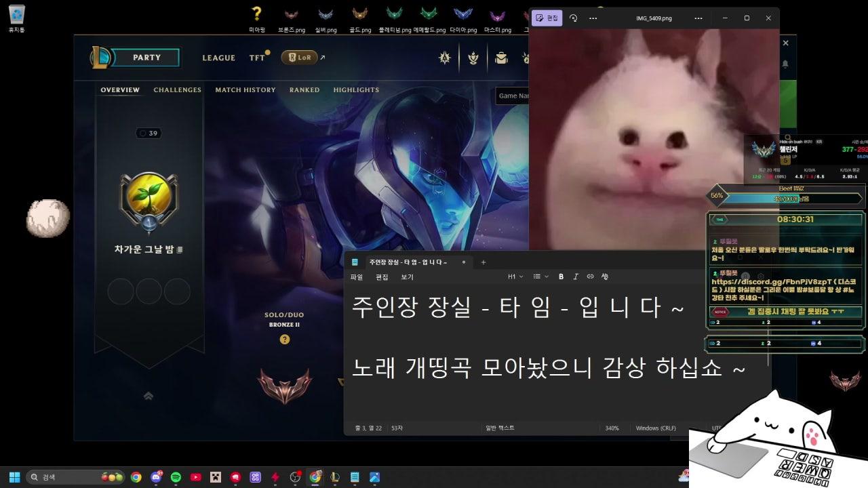The image size is (868, 488).
Task: Open the TFT tab in client header
Action: tap(257, 58)
